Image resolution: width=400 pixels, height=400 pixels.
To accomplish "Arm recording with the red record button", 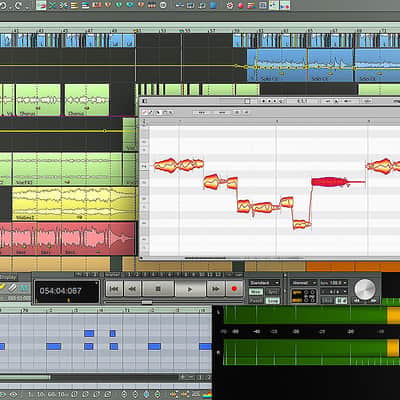I will [234, 289].
